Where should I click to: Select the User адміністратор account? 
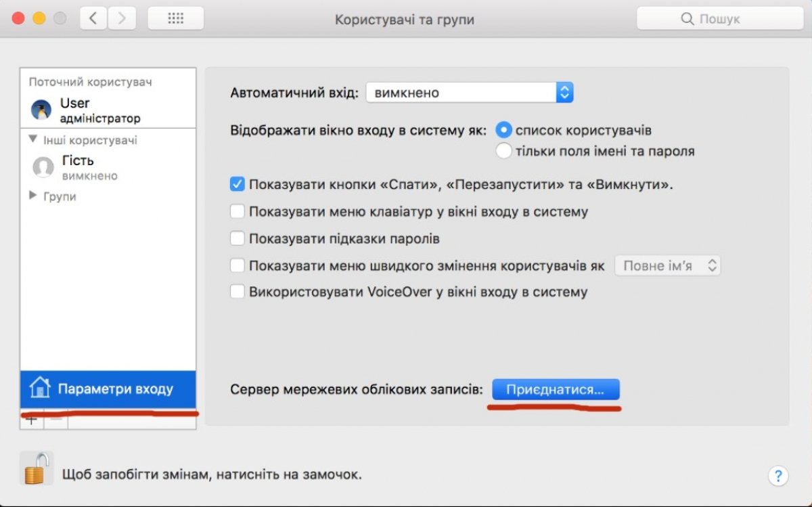click(x=108, y=110)
